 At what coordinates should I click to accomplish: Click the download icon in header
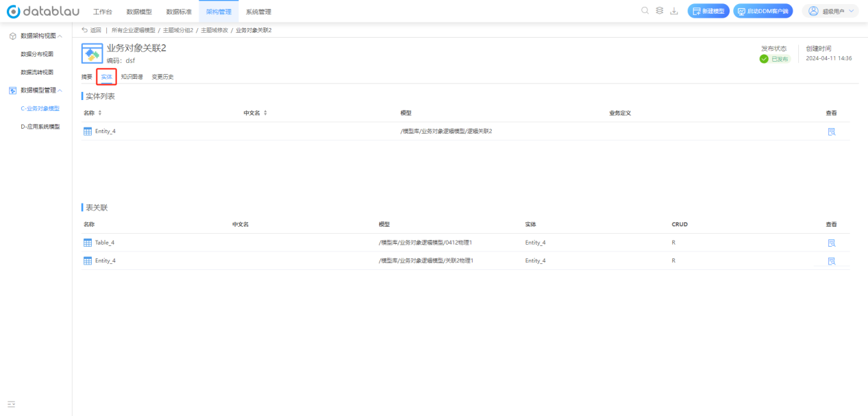click(674, 11)
